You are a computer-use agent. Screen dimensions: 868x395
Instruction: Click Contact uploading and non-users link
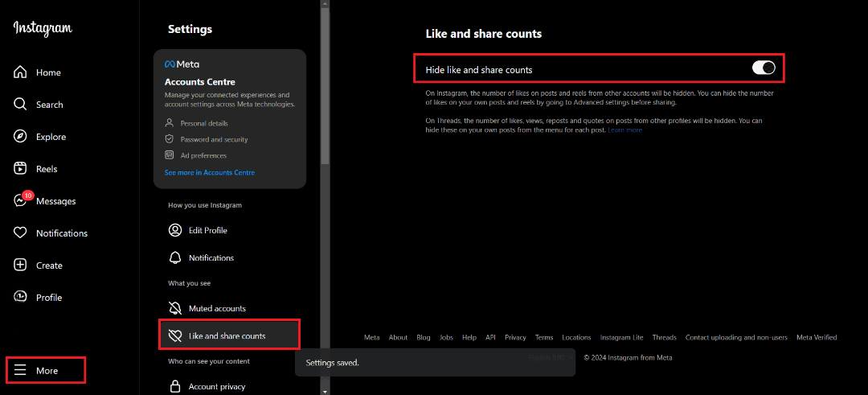(736, 337)
